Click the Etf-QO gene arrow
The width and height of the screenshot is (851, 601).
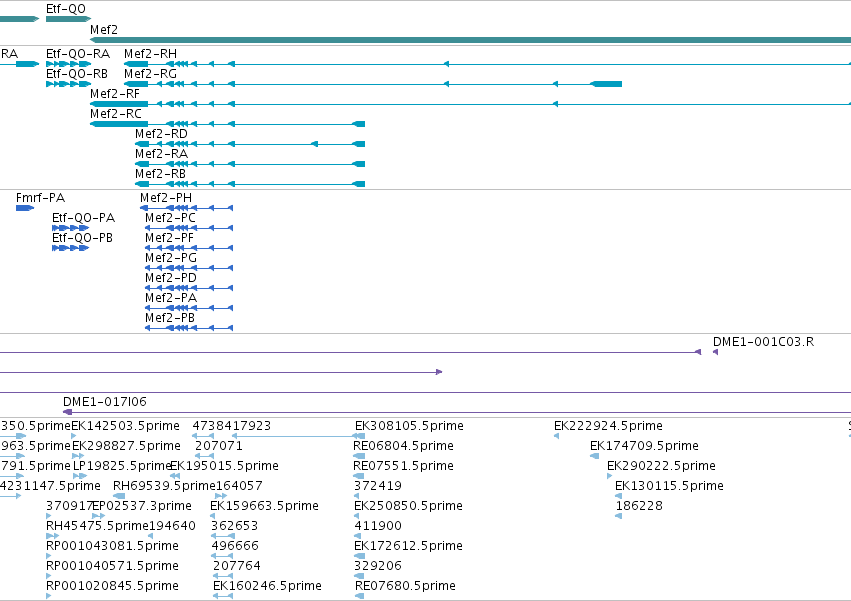point(68,19)
